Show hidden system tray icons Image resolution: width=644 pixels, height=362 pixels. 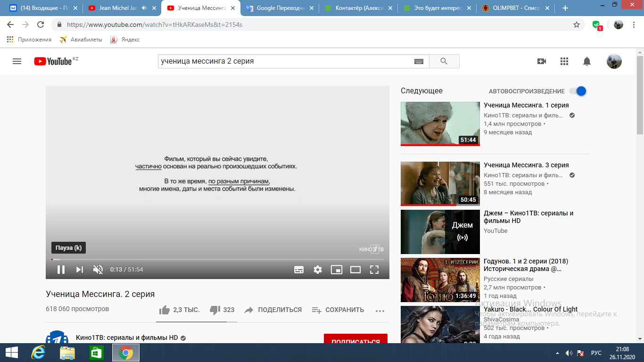[558, 353]
